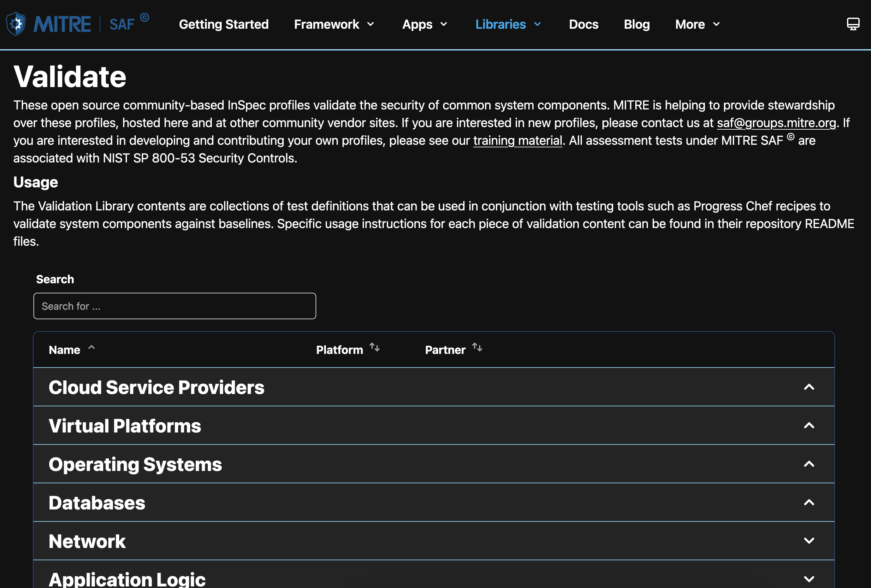Open the More dropdown menu

(x=697, y=24)
